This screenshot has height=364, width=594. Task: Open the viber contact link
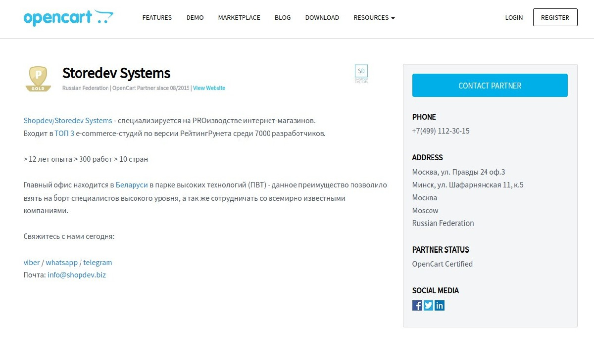pos(32,263)
